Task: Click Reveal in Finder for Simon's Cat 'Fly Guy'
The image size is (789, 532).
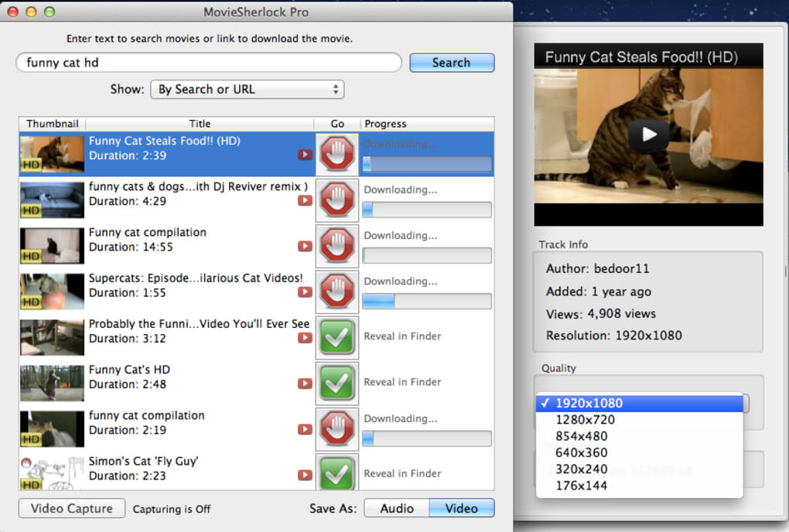Action: 402,474
